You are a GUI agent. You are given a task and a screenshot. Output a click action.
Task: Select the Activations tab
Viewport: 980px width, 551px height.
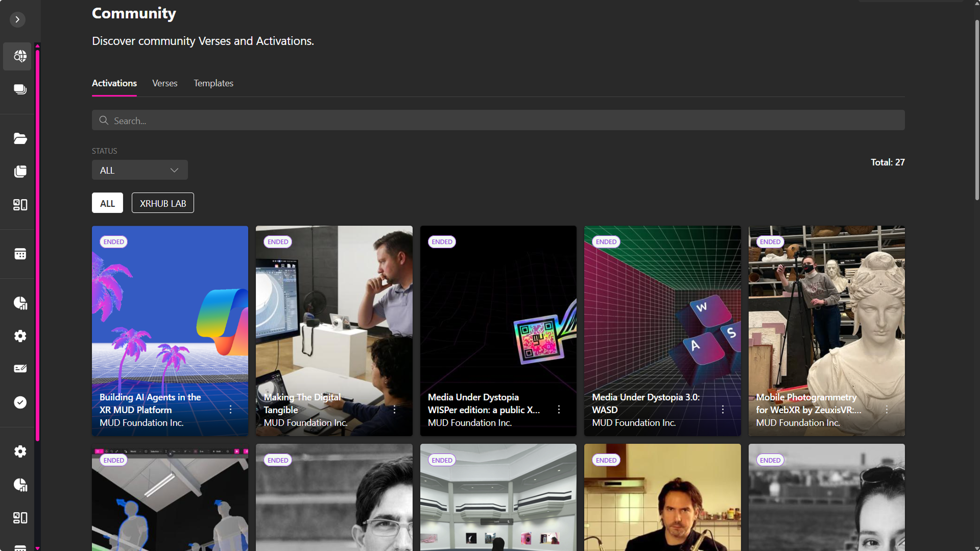[x=114, y=83]
